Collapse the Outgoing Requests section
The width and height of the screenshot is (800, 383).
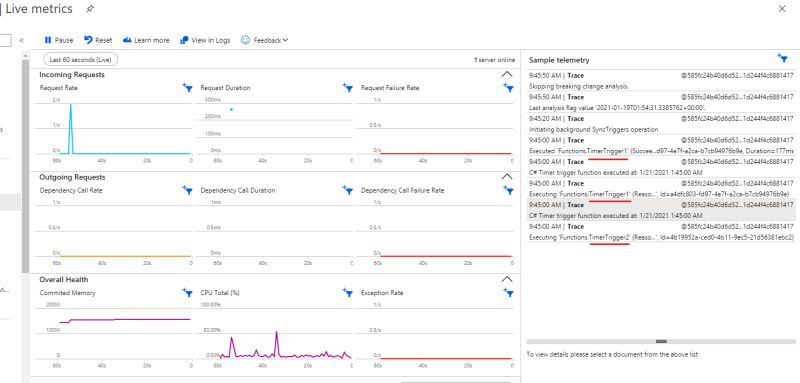(507, 177)
